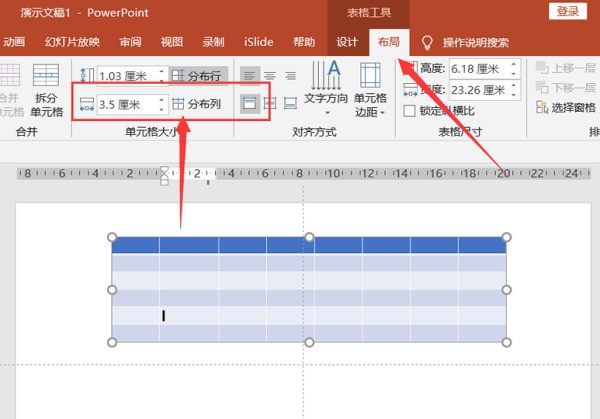Toggle the 锁定纵横比 checkbox
600x419 pixels.
409,111
